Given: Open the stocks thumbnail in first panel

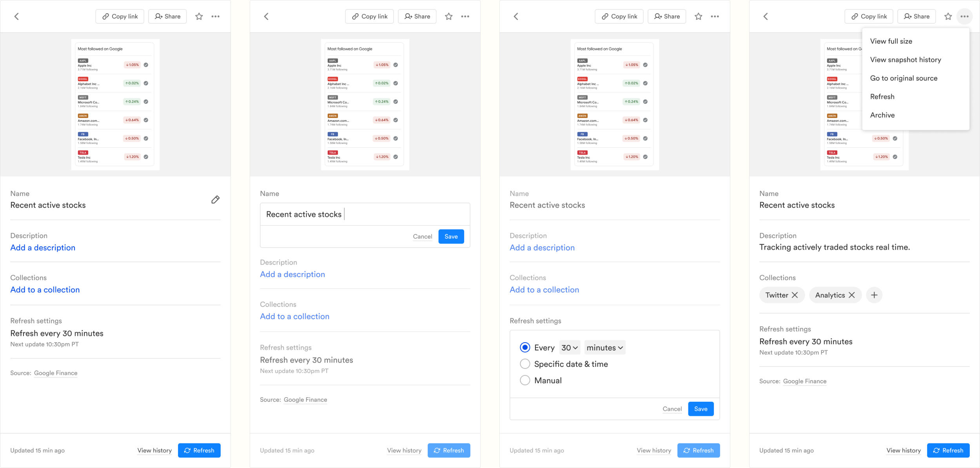Looking at the screenshot, I should tap(115, 105).
